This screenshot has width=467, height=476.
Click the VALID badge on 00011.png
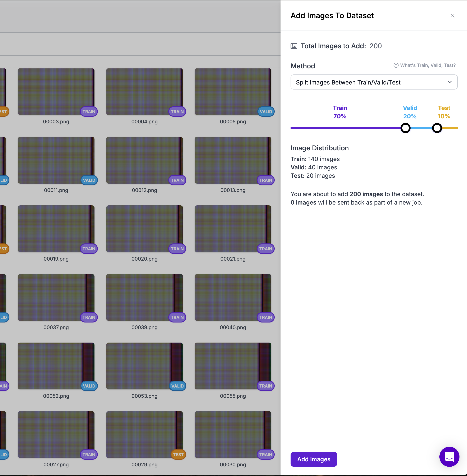[x=89, y=180]
